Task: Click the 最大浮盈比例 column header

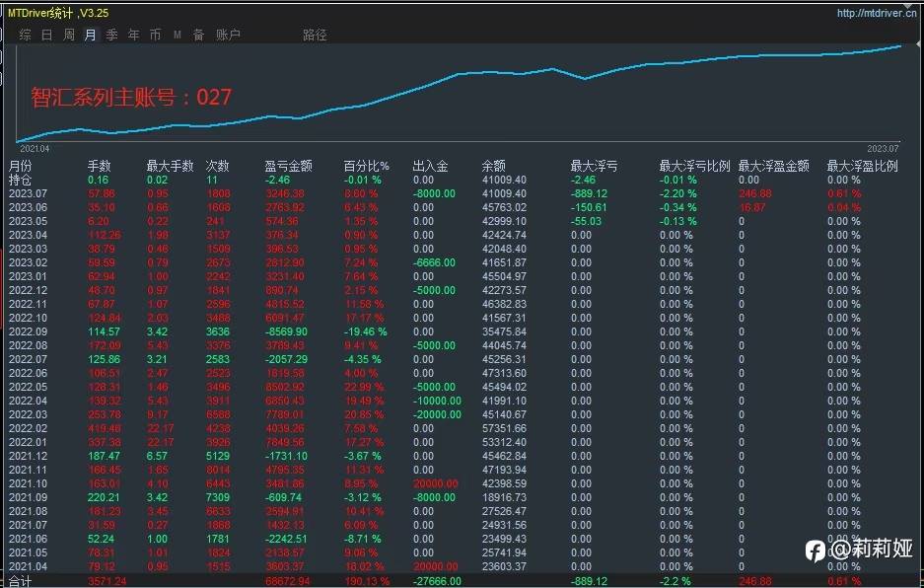Action: pos(862,167)
